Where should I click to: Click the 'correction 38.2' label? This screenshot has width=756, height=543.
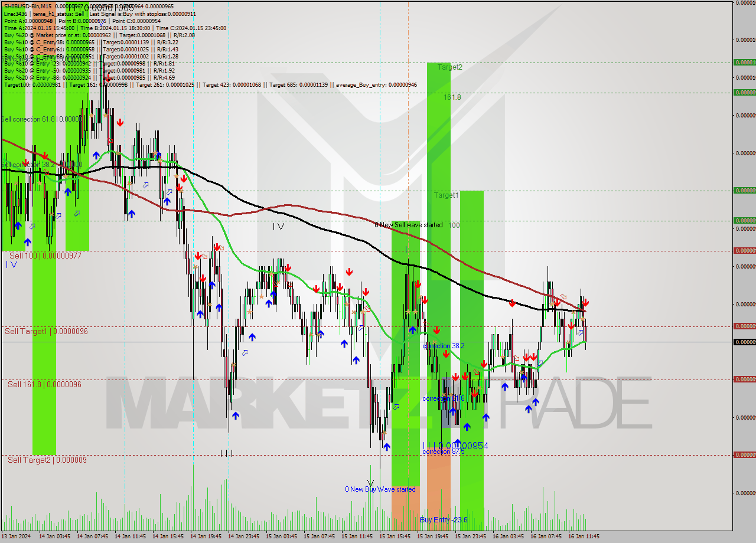(x=444, y=346)
